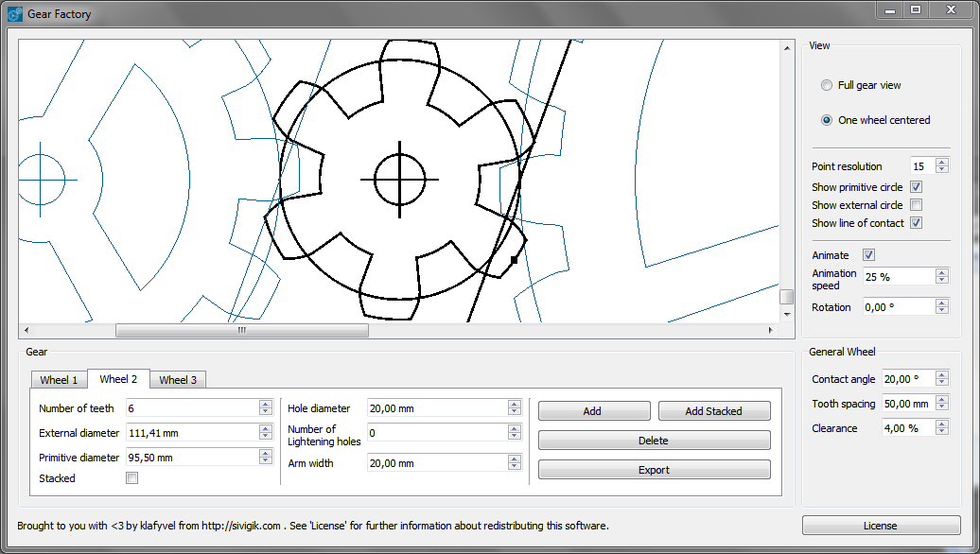Increase Arm width with the up arrow
This screenshot has width=980, height=554.
coord(515,459)
